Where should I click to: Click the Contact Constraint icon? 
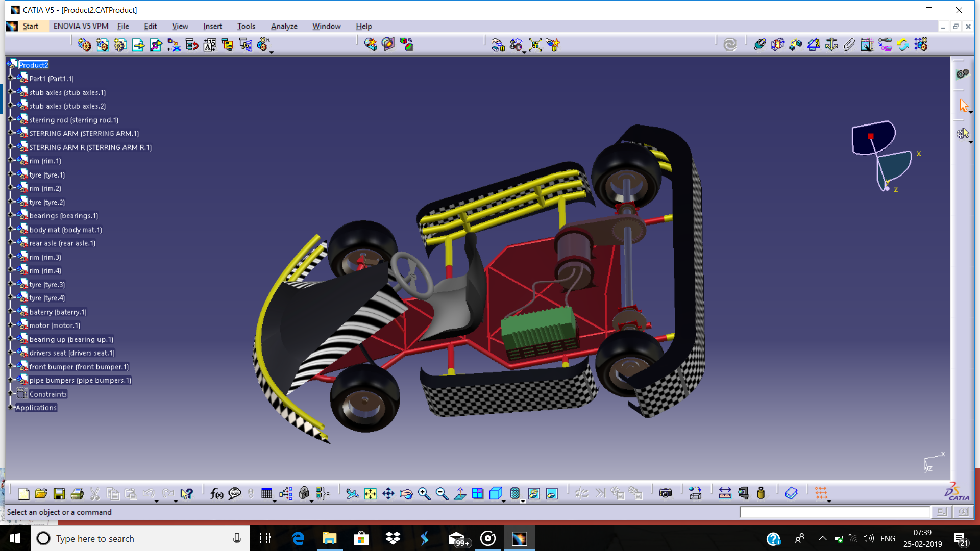pos(777,45)
